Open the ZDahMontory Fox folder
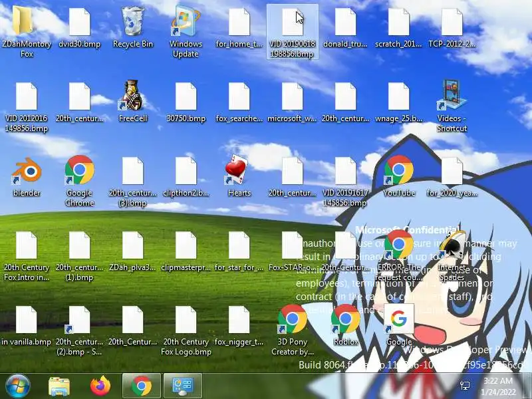Viewport: 532px width, 399px height. coord(27,32)
